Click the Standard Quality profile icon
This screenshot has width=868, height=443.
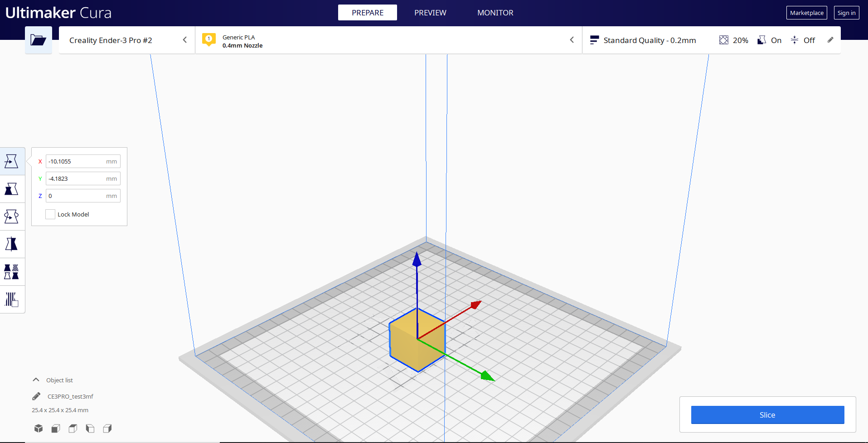[594, 40]
